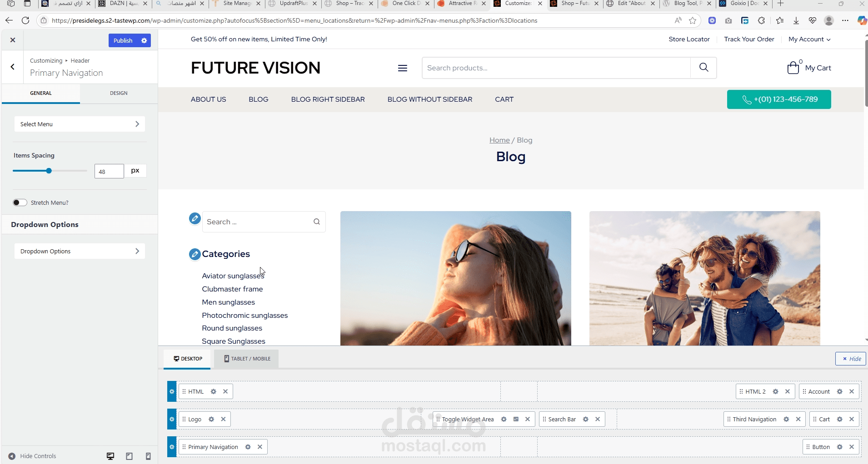This screenshot has height=464, width=868.
Task: Click the Publish button
Action: (x=123, y=40)
